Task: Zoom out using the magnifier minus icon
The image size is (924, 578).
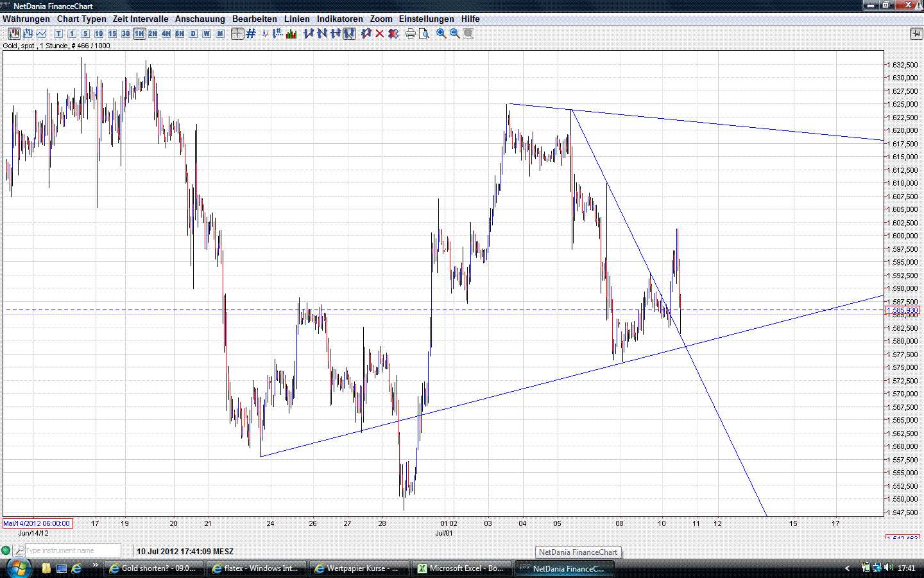Action: 454,33
